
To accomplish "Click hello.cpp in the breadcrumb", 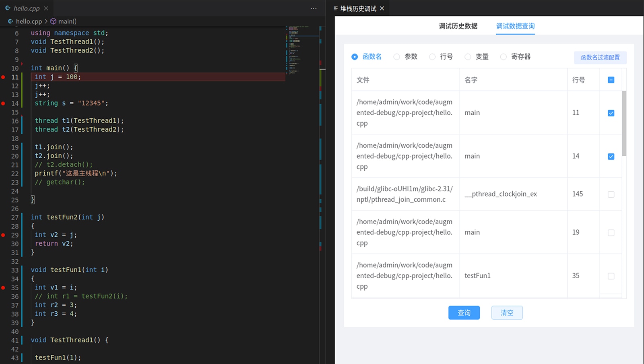I will point(29,21).
